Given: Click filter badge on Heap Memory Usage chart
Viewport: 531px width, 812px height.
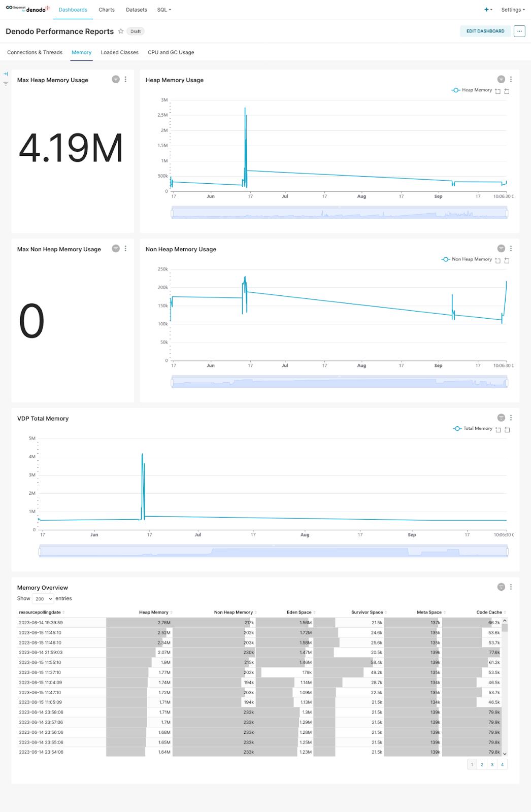Looking at the screenshot, I should coord(501,79).
